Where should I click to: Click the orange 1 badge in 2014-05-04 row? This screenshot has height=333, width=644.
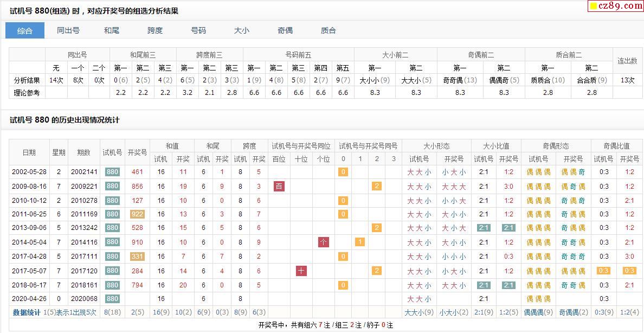point(359,242)
